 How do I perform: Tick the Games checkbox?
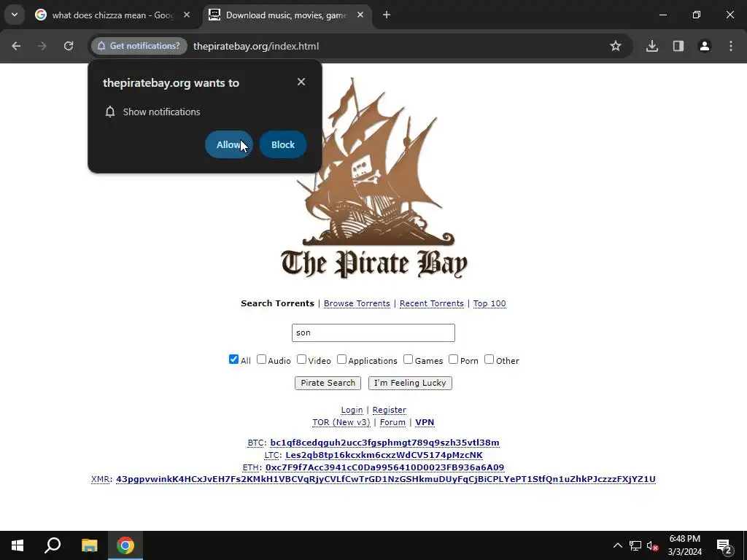(409, 359)
